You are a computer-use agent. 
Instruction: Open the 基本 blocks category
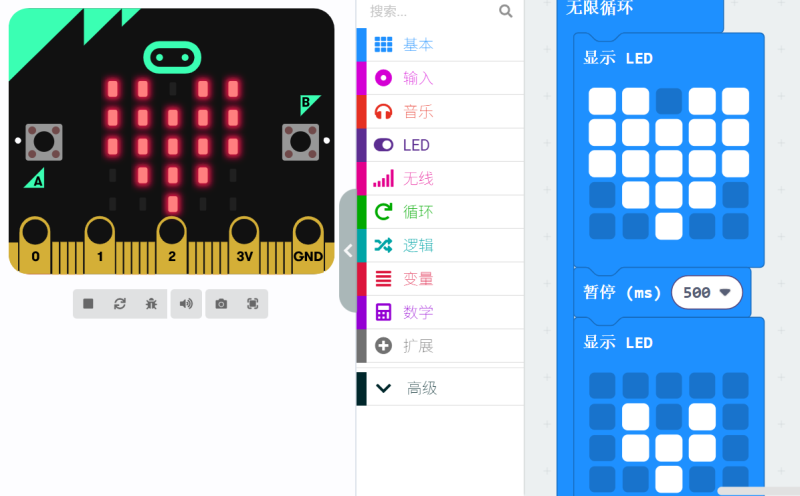coord(418,45)
